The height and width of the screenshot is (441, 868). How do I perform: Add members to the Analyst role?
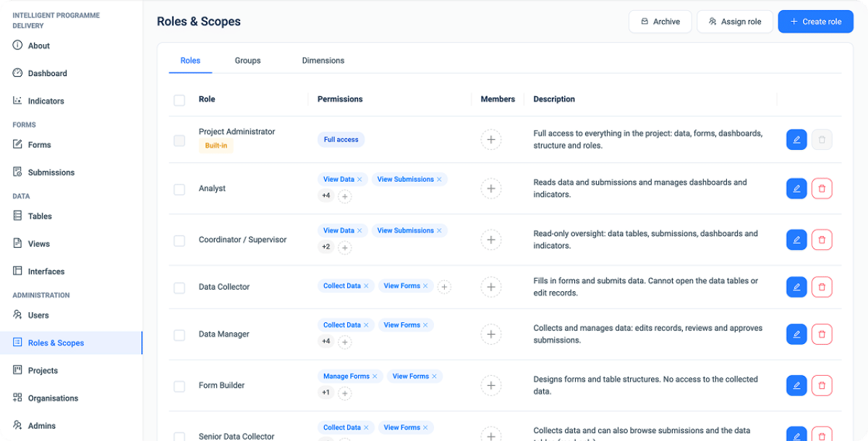(x=490, y=188)
